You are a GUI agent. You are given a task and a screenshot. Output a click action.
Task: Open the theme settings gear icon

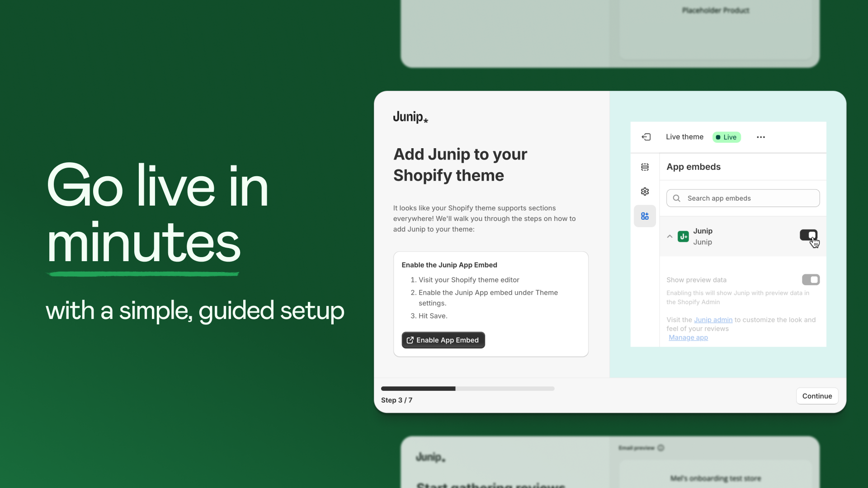645,192
